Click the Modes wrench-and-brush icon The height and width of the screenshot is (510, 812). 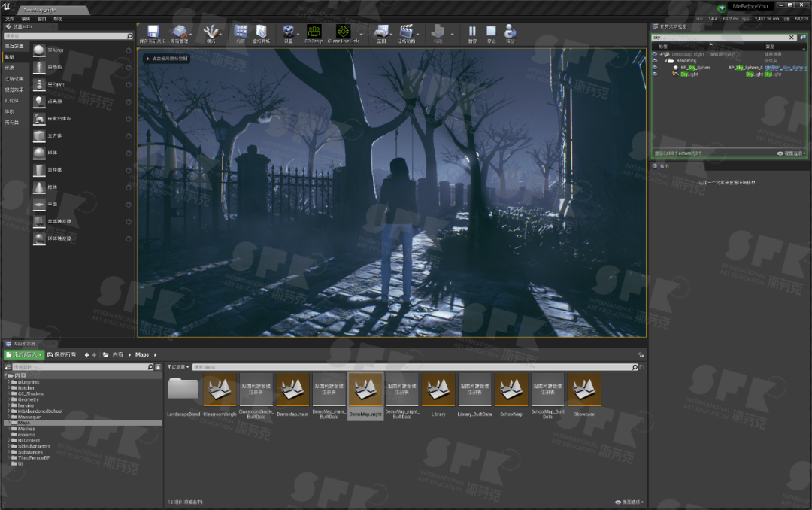pos(211,31)
